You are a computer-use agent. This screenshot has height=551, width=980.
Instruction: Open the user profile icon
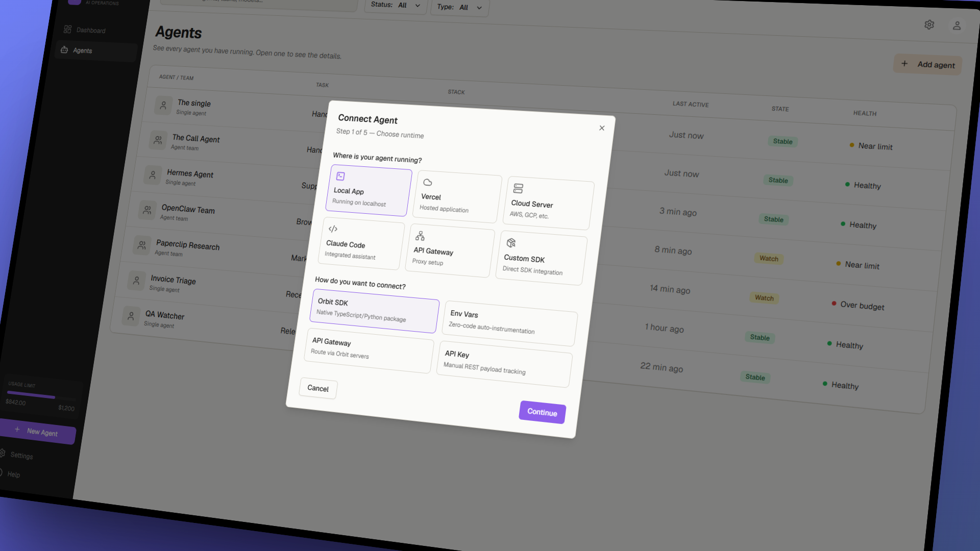[x=957, y=26]
